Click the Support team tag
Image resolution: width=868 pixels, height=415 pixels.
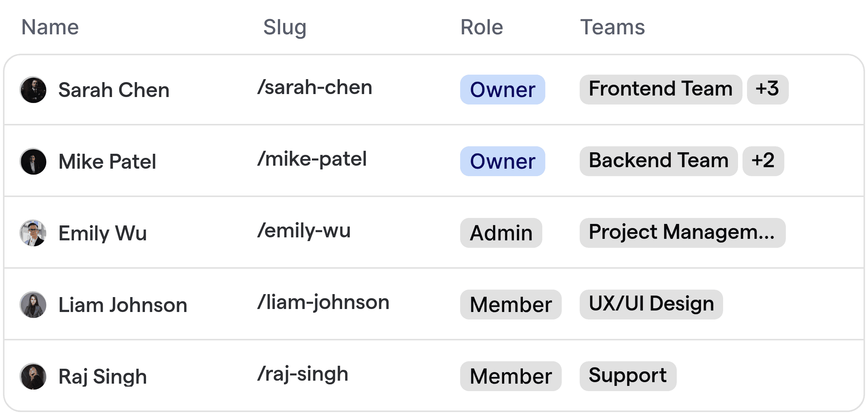point(628,376)
